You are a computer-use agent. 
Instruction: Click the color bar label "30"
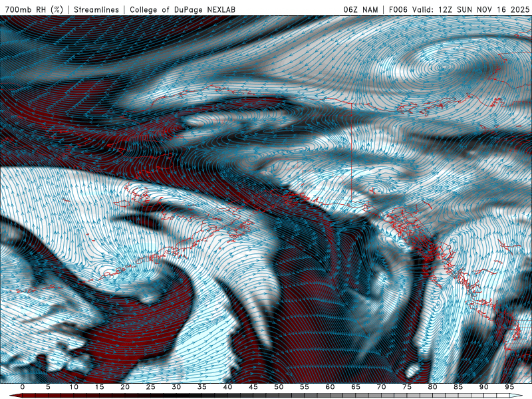[x=176, y=387]
